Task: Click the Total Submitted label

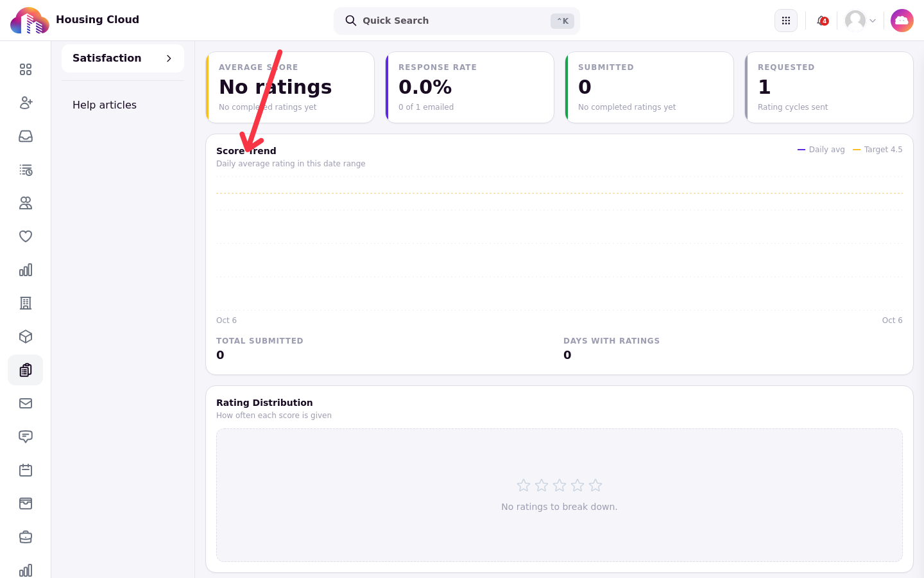Action: pos(260,341)
